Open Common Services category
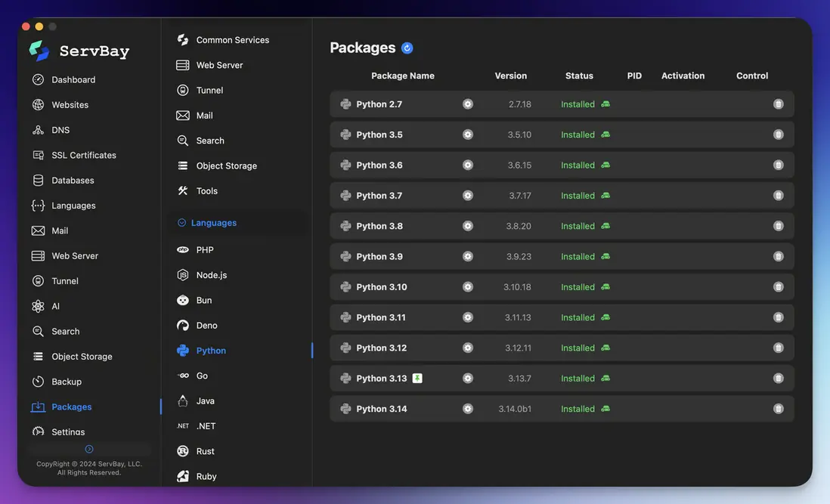Viewport: 830px width, 504px height. coord(232,40)
